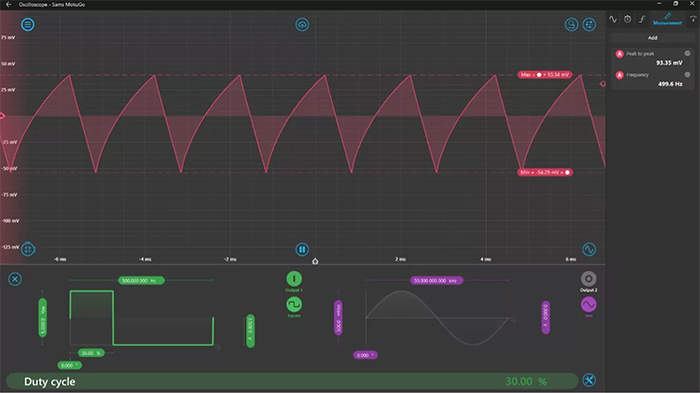The height and width of the screenshot is (393, 700).
Task: Go back using the title bar arrow
Action: click(8, 4)
